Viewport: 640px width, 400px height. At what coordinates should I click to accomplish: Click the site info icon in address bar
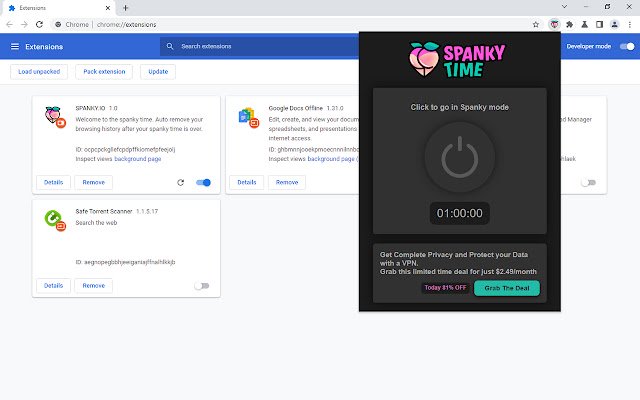click(x=58, y=24)
